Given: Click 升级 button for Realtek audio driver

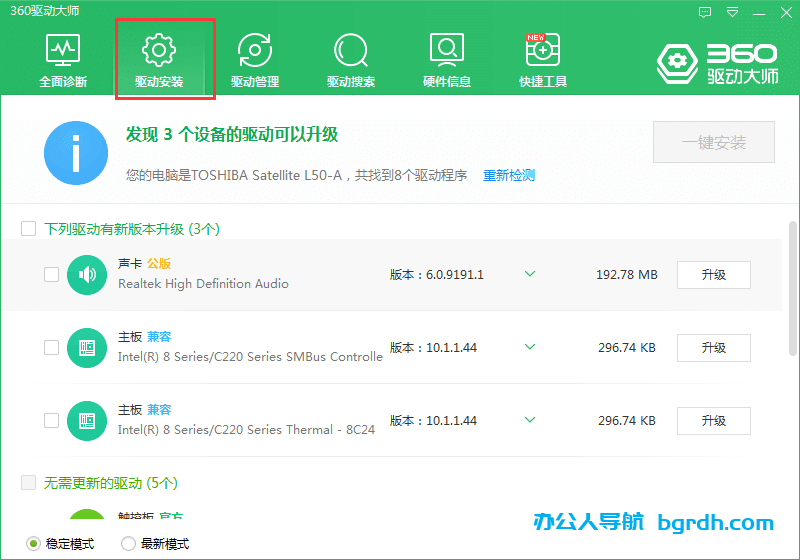Looking at the screenshot, I should pos(713,275).
